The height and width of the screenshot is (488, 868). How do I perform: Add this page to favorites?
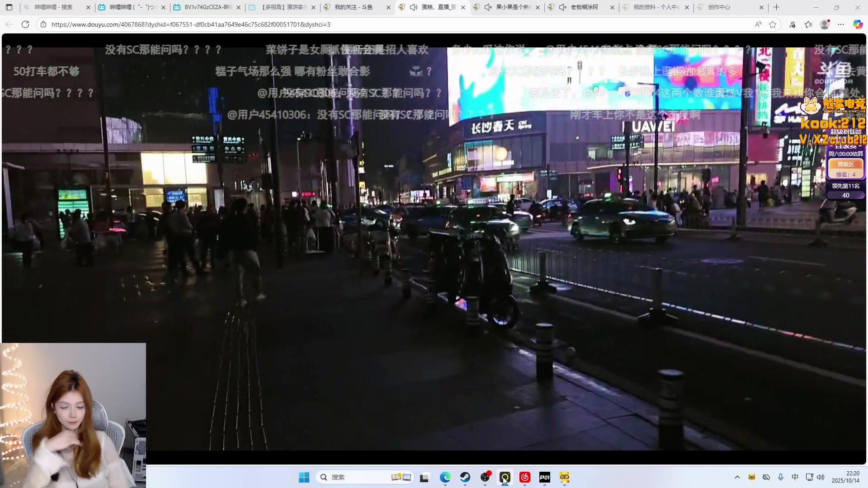click(773, 24)
